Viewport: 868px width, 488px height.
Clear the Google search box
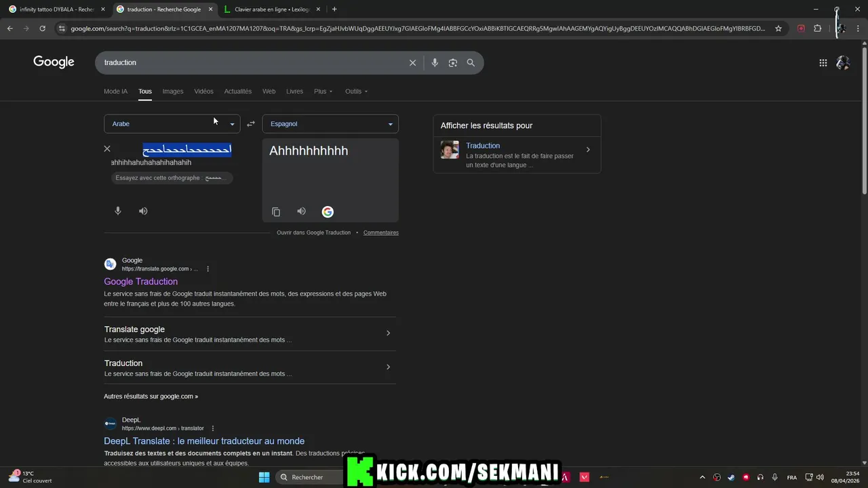(412, 62)
